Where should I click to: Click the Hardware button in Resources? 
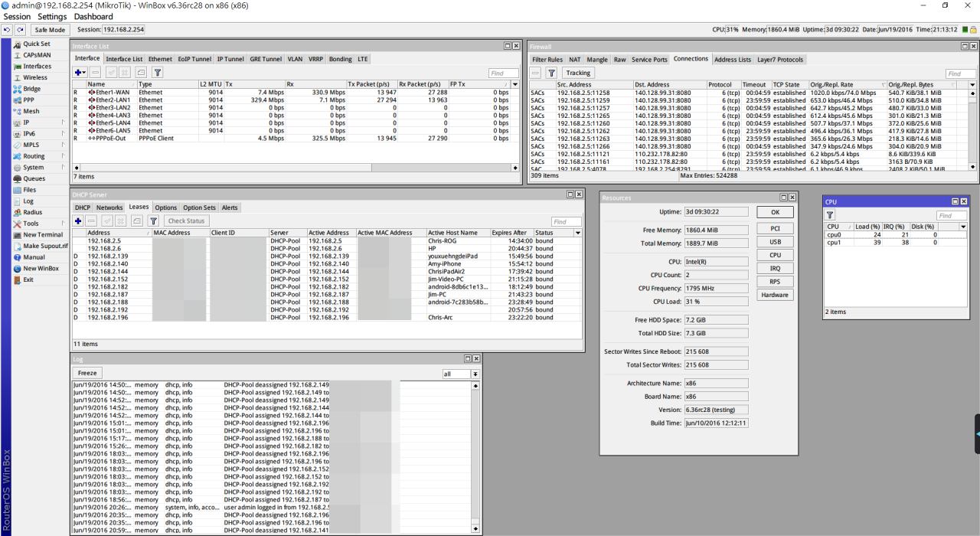775,295
